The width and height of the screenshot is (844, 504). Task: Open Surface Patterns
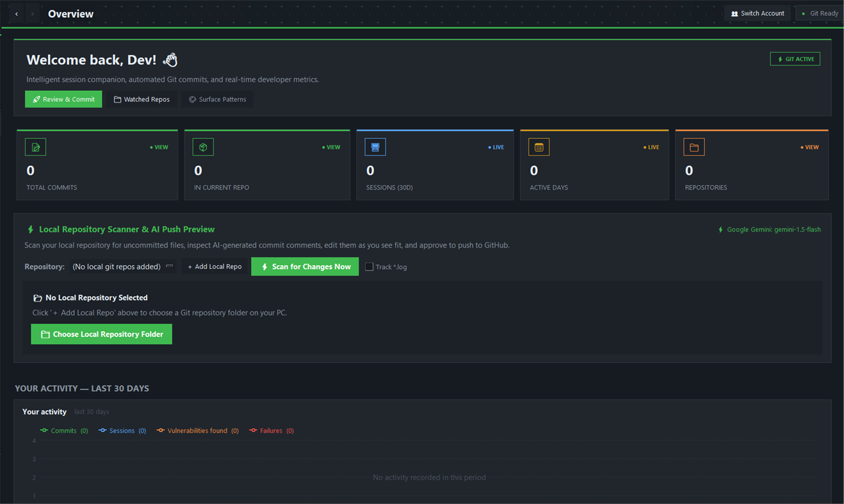(x=218, y=99)
